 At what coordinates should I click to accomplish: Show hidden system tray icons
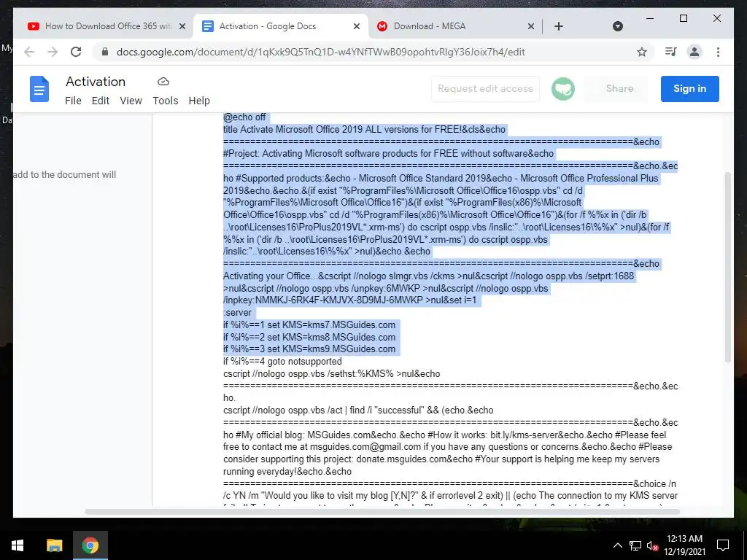click(x=617, y=545)
